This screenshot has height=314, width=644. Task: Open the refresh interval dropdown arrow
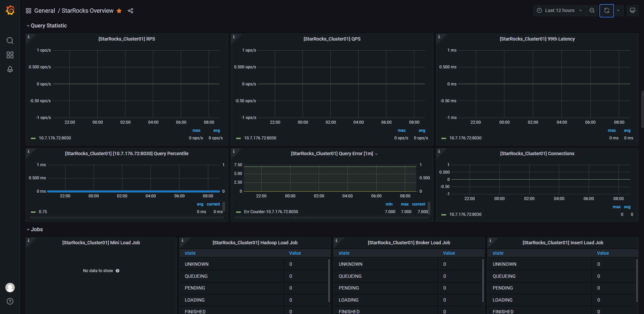[618, 10]
